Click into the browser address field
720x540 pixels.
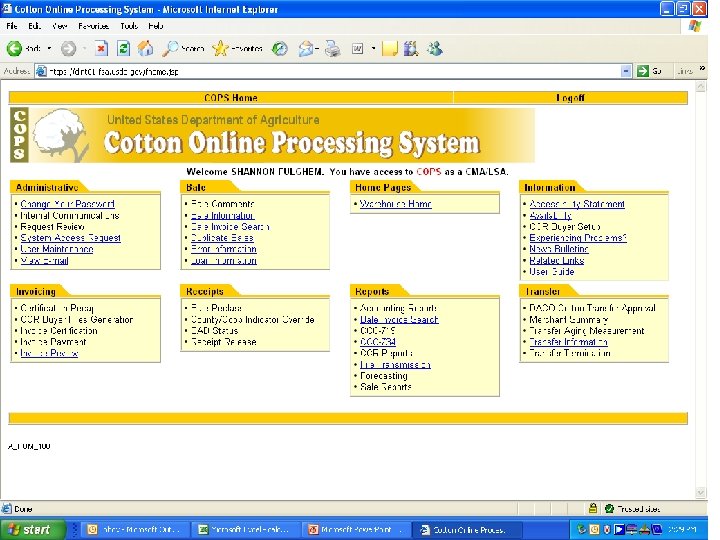[x=326, y=71]
